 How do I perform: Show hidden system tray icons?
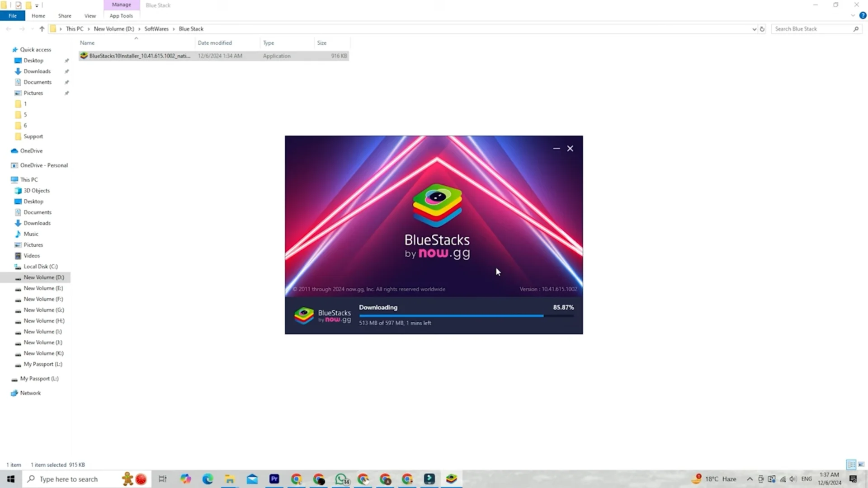[x=750, y=479]
